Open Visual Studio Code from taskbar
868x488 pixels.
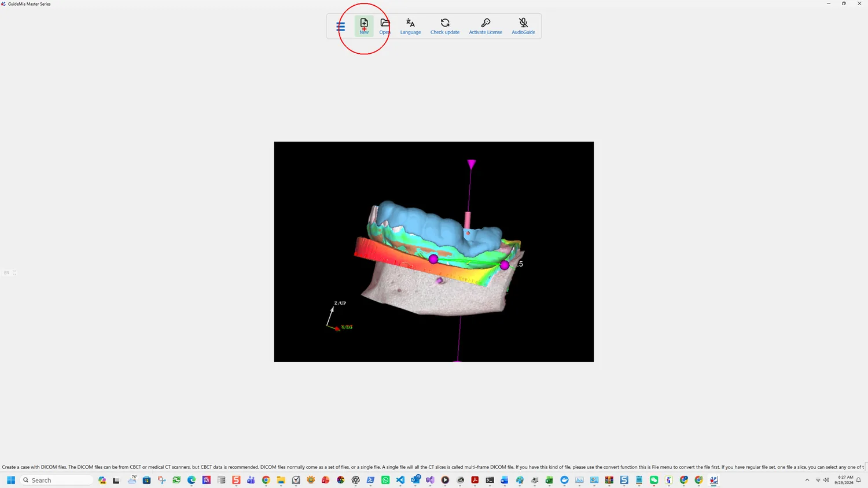400,480
